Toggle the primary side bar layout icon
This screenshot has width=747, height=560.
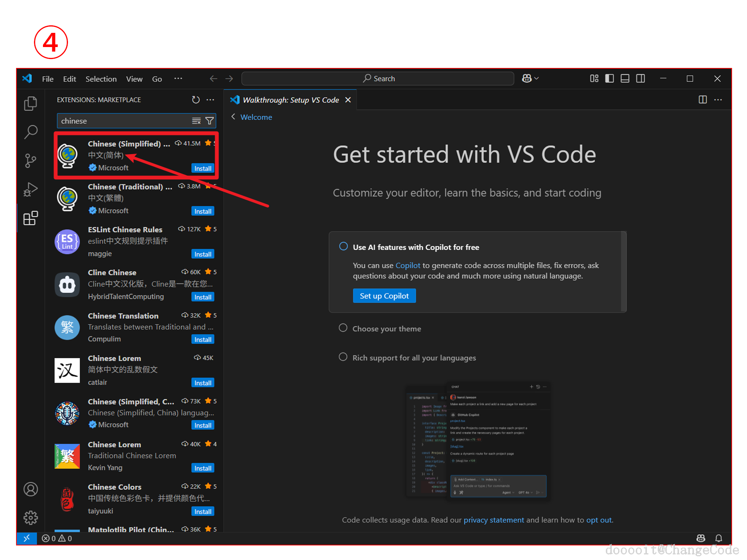(610, 78)
